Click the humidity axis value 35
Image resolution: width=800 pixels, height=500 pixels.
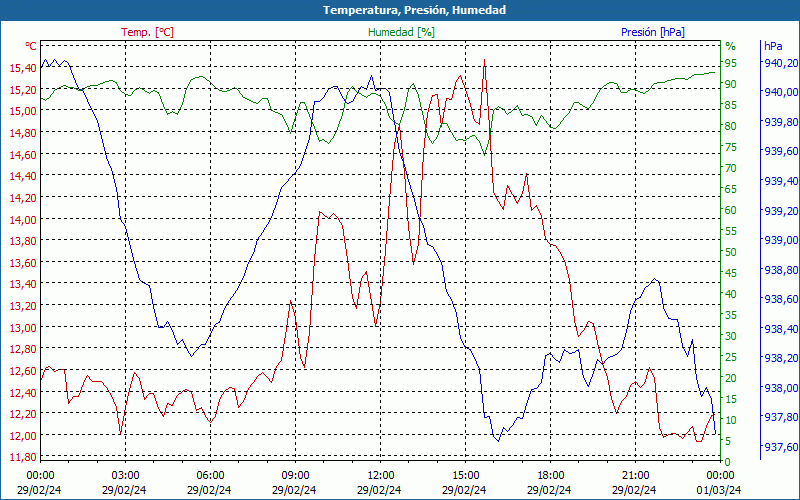[731, 315]
